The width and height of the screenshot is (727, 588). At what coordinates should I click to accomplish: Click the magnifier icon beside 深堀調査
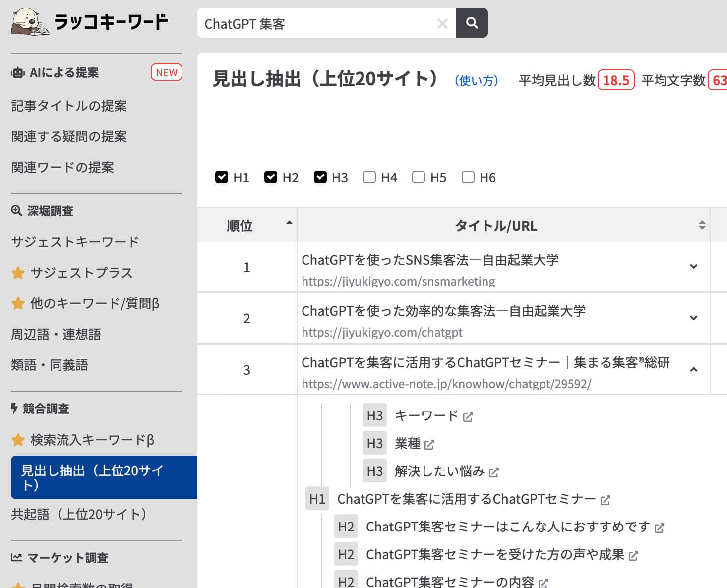point(16,211)
